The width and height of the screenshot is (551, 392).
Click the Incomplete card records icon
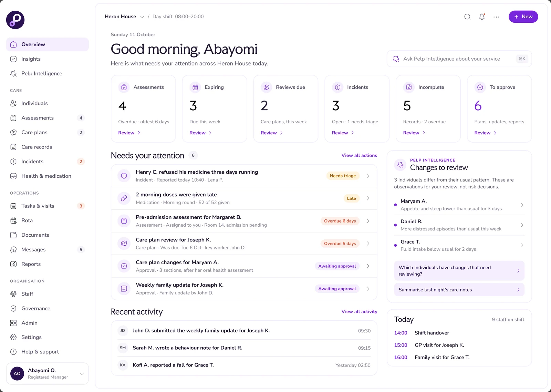tap(409, 87)
